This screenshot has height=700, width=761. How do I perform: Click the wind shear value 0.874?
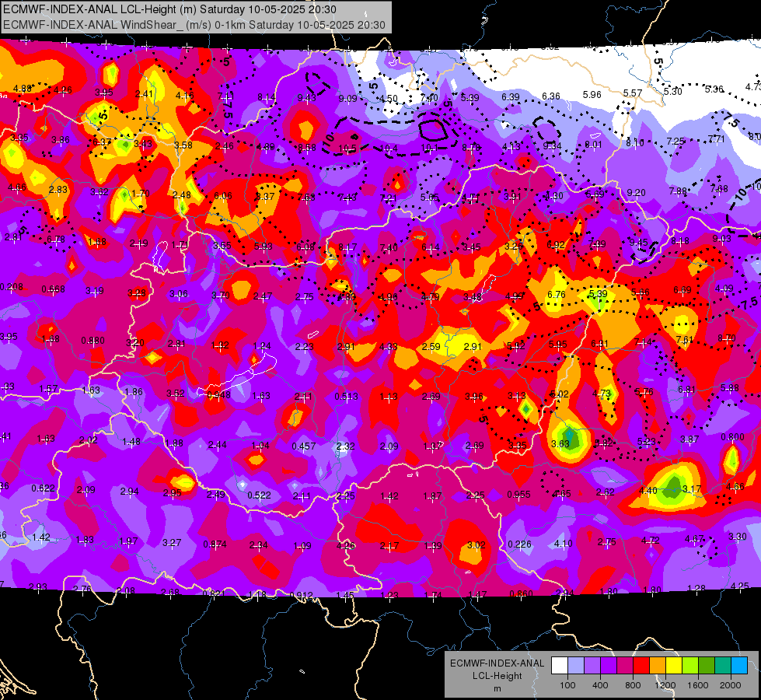tap(215, 544)
